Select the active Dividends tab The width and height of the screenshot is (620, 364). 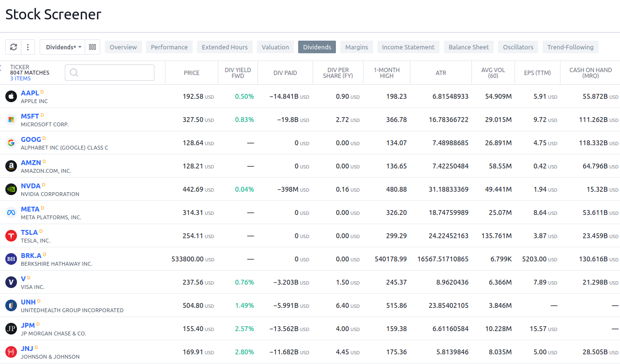317,47
